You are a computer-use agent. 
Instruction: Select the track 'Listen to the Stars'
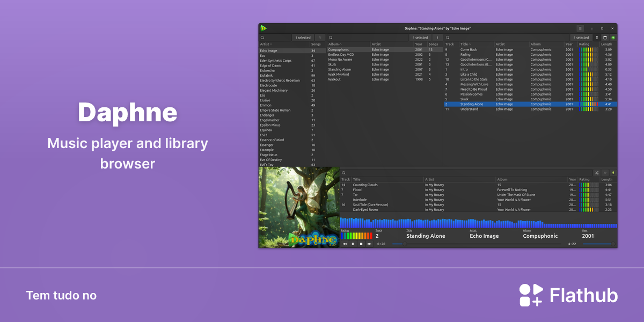(530, 79)
